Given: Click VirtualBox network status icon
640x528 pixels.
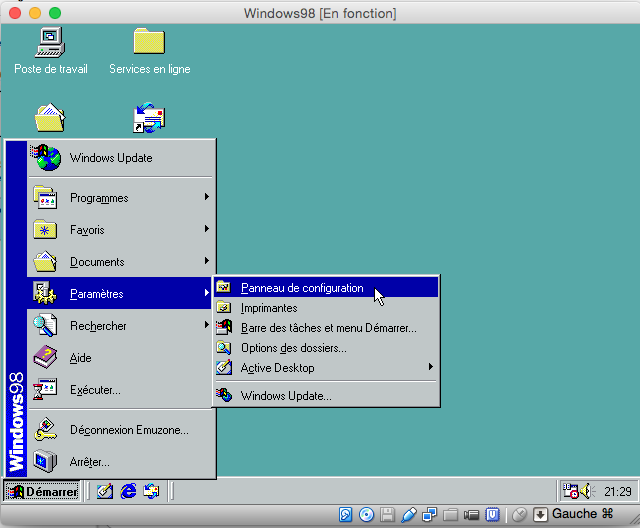Looking at the screenshot, I should [429, 515].
